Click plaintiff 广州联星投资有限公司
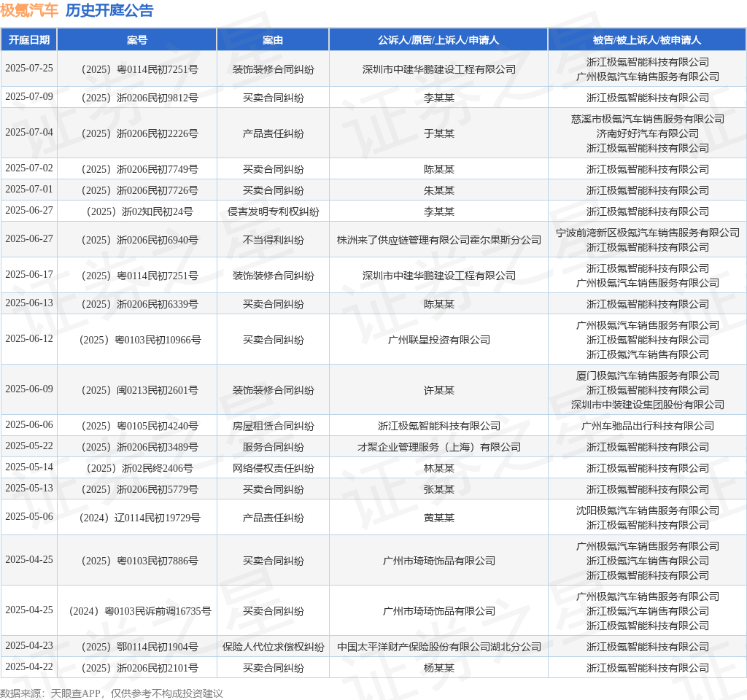Image resolution: width=747 pixels, height=700 pixels. [x=438, y=340]
